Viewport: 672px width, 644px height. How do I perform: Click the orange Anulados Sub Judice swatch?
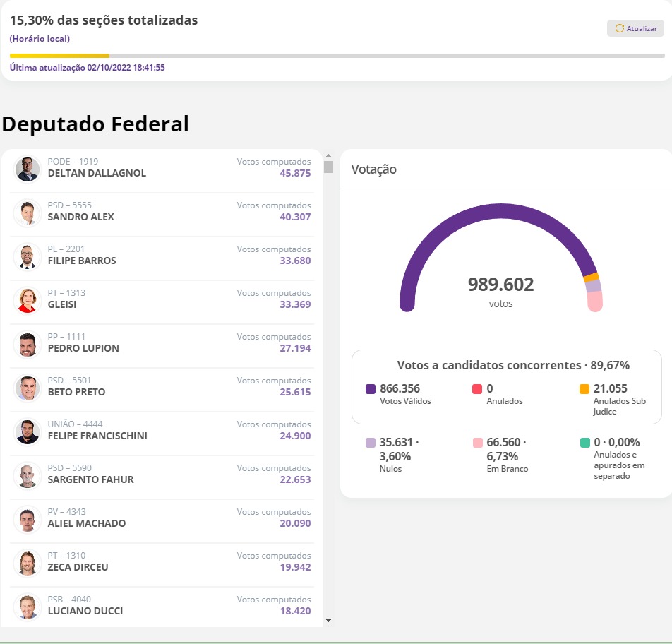tap(584, 389)
